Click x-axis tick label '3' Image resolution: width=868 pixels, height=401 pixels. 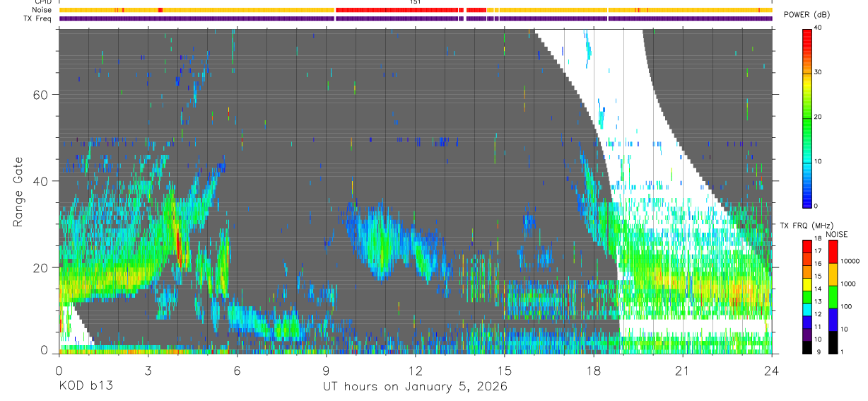point(148,371)
